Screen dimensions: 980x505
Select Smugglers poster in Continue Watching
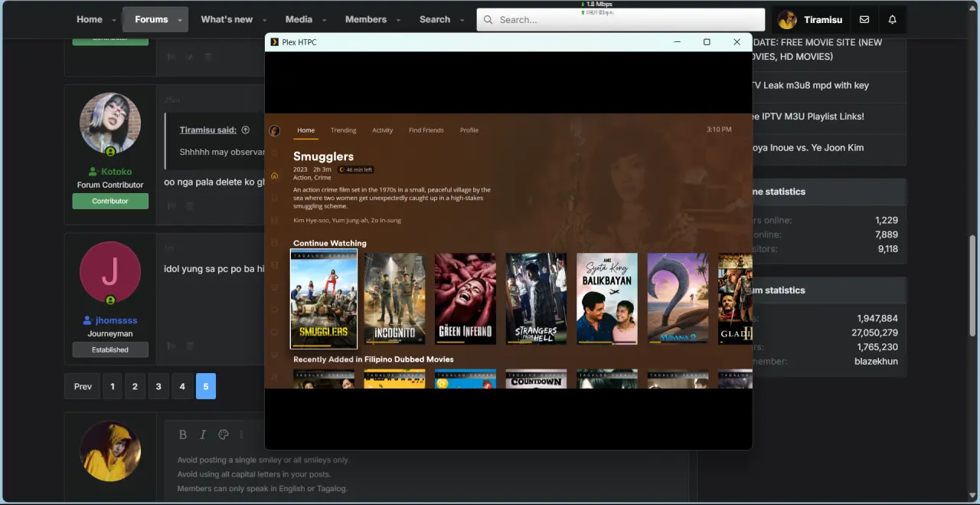click(x=324, y=299)
